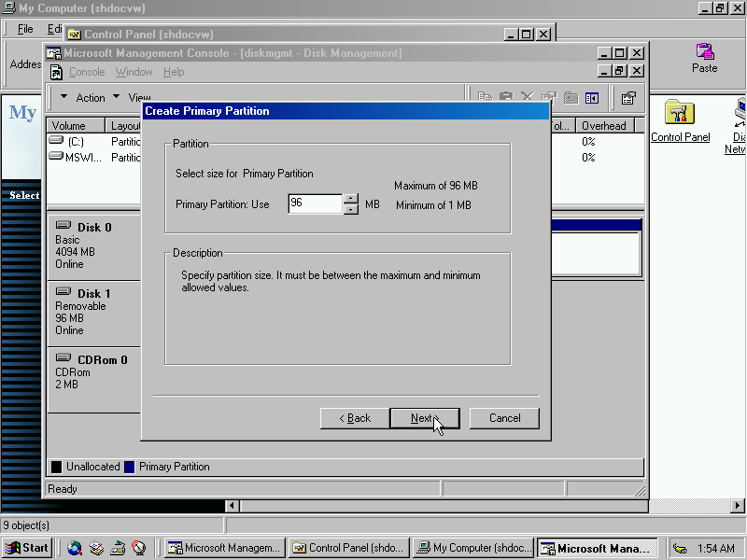Open the Help menu in management console

click(x=174, y=72)
